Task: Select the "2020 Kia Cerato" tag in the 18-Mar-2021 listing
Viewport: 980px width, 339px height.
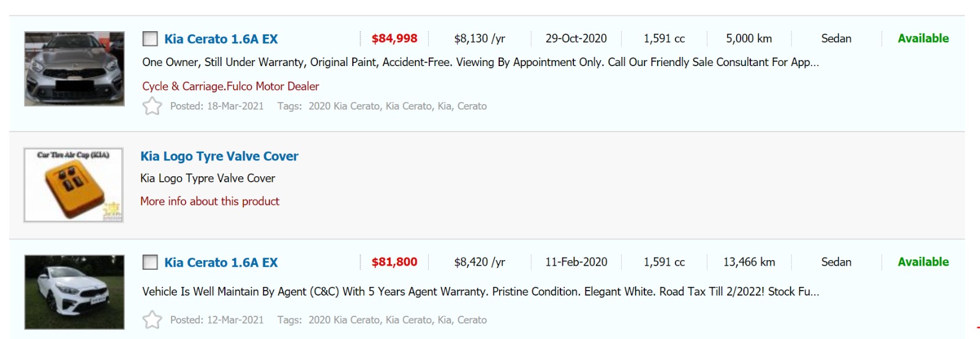Action: [344, 106]
